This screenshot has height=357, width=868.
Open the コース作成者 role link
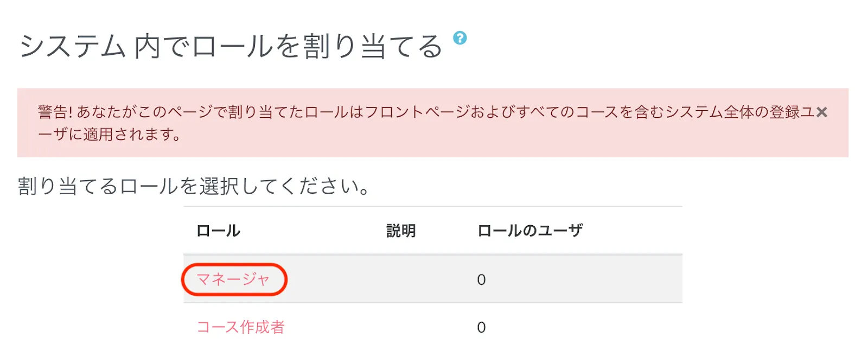240,327
